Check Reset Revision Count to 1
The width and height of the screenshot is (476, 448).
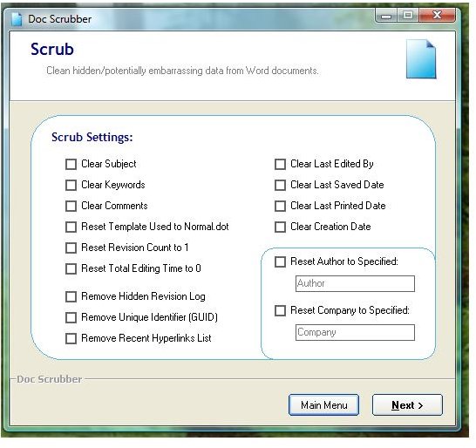[x=71, y=248]
